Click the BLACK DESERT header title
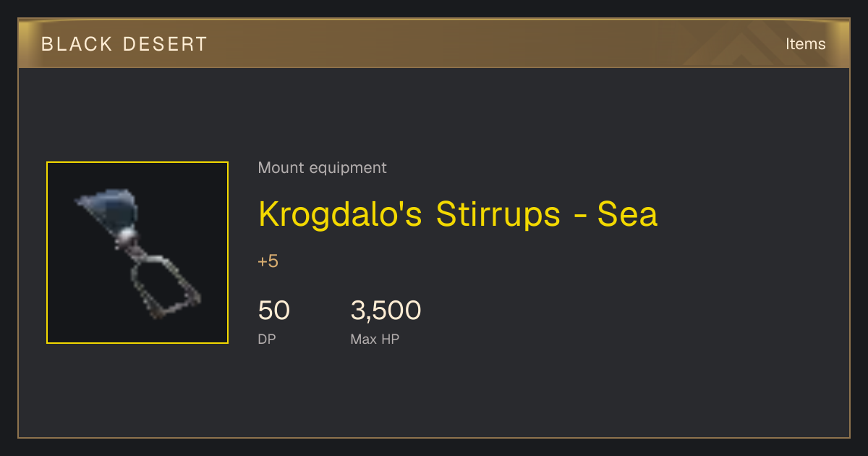 coord(124,44)
